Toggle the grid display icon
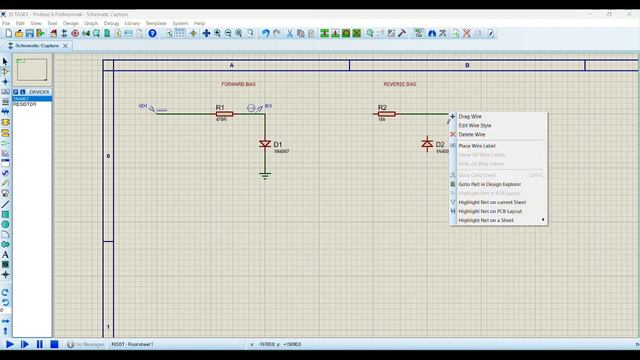 180,33
